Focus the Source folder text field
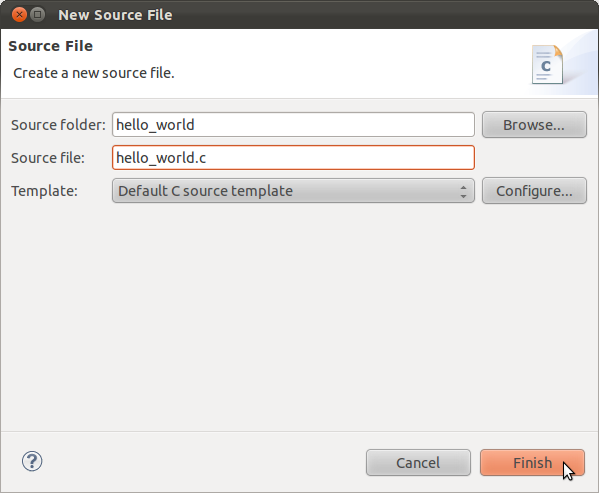The height and width of the screenshot is (493, 599). point(293,124)
